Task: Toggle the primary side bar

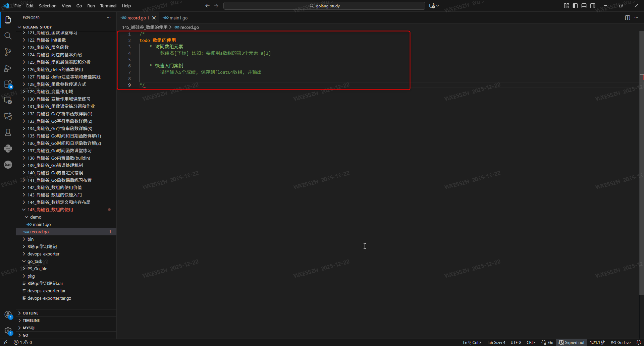Action: tap(575, 6)
